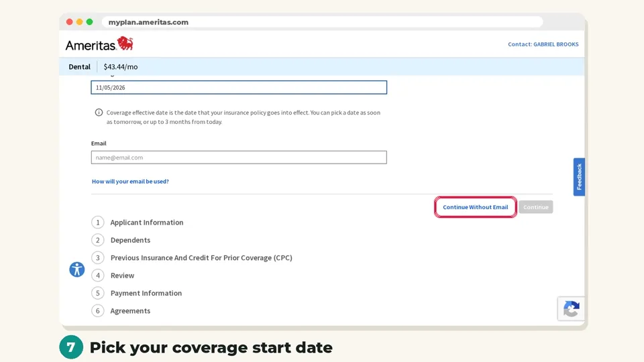
Task: Click the green maximize window button
Action: pyautogui.click(x=89, y=21)
